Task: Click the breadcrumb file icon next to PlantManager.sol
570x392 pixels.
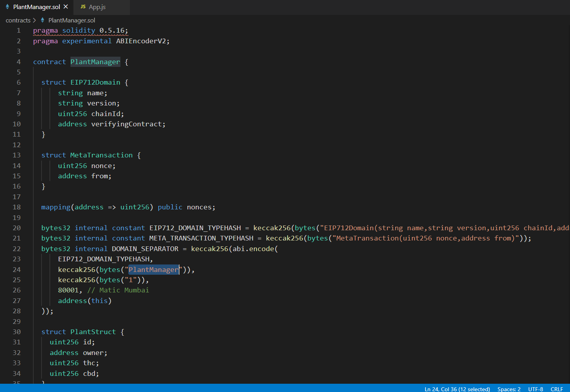Action: [x=43, y=20]
